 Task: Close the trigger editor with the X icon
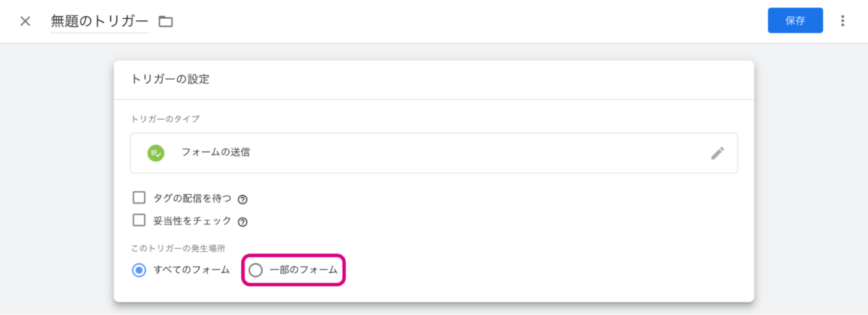25,21
